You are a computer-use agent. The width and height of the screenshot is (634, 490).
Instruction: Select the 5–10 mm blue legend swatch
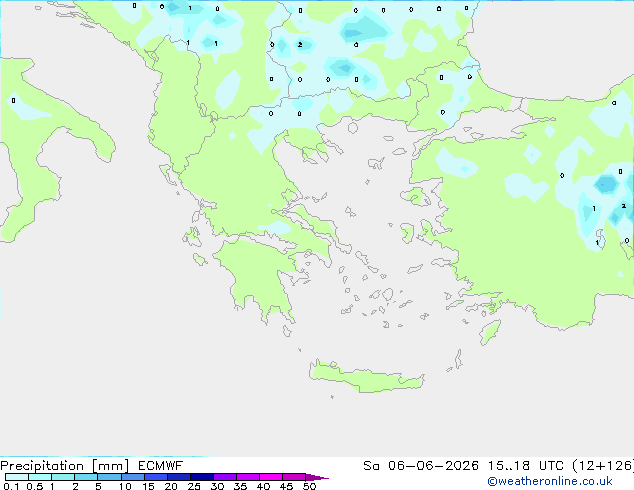[x=109, y=477]
